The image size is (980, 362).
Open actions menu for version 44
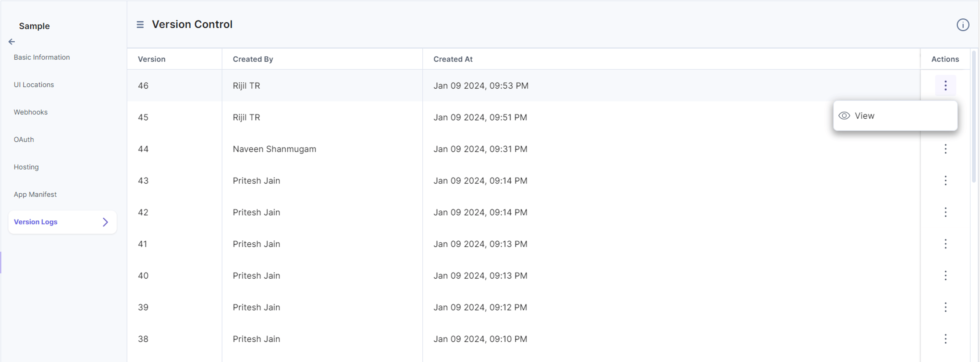945,149
